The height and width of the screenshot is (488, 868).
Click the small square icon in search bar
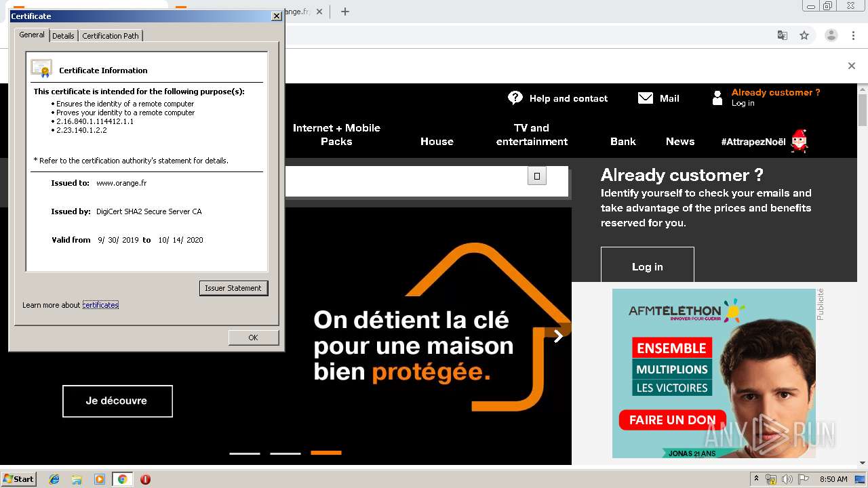coord(537,176)
